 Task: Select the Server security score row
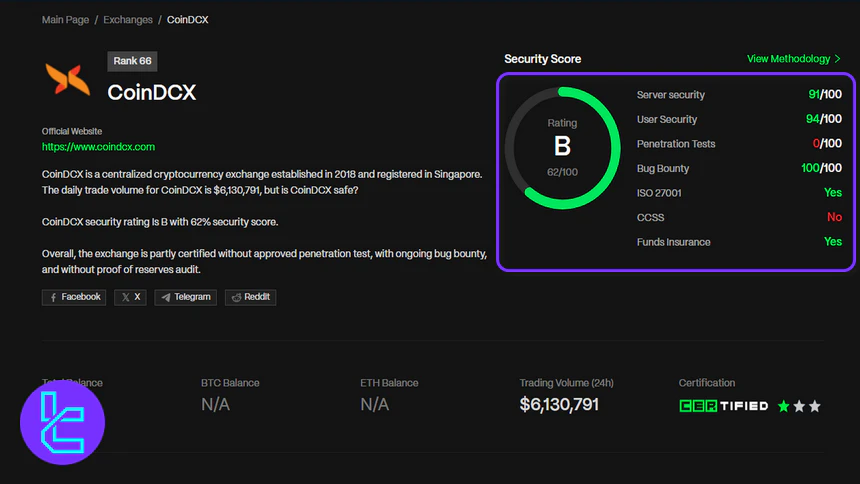(739, 94)
